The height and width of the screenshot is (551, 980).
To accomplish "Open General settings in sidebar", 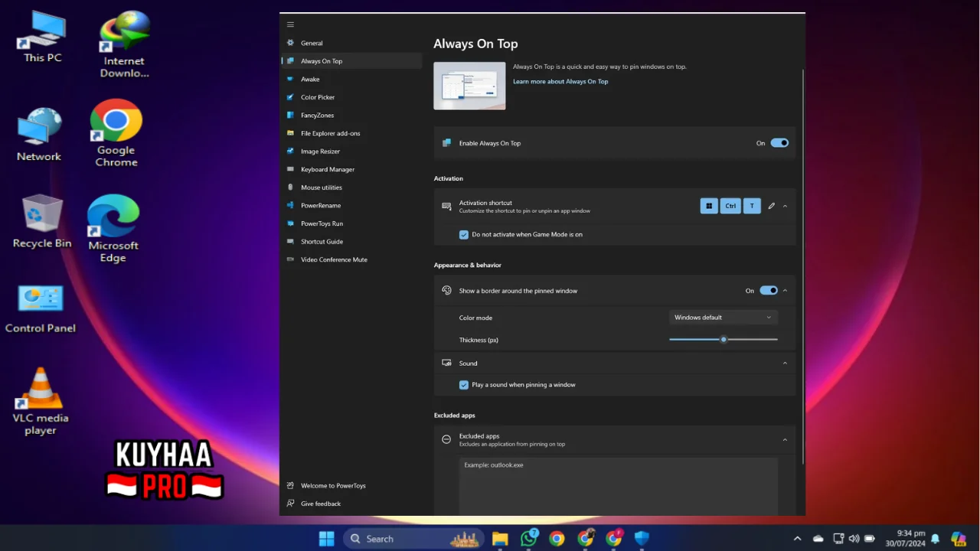I will coord(351,43).
